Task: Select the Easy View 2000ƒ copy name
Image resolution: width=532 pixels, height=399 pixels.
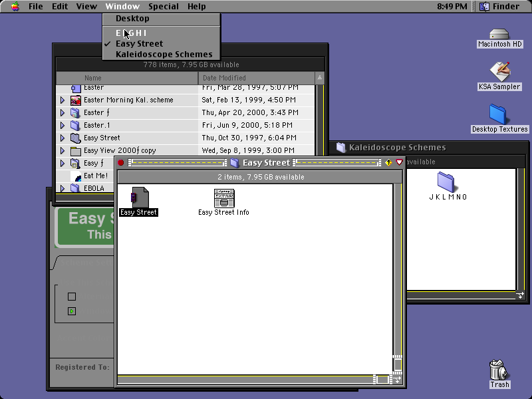Action: point(120,150)
